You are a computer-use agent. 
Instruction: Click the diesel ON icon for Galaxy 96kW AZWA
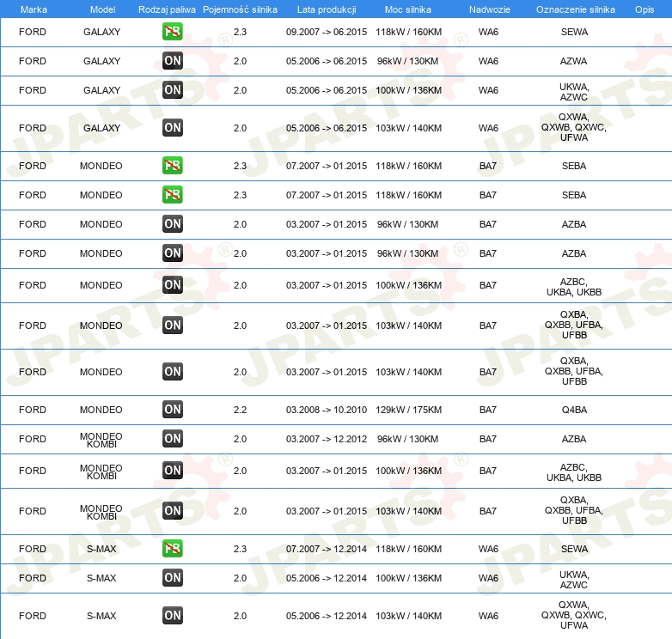point(172,61)
